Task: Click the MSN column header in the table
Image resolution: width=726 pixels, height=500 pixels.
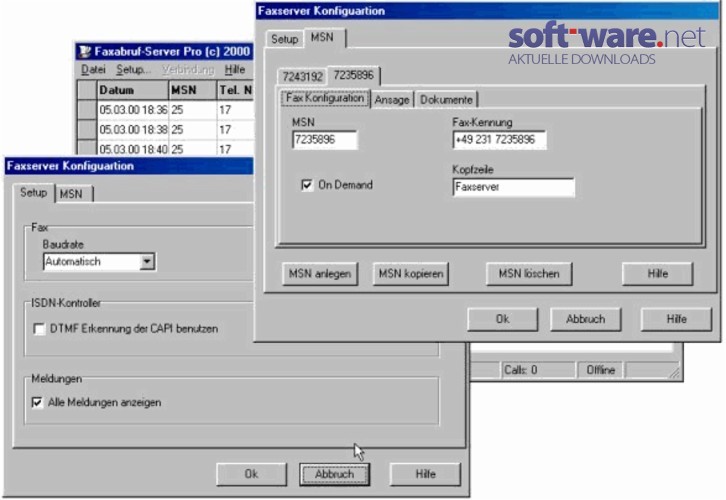Action: tap(193, 90)
